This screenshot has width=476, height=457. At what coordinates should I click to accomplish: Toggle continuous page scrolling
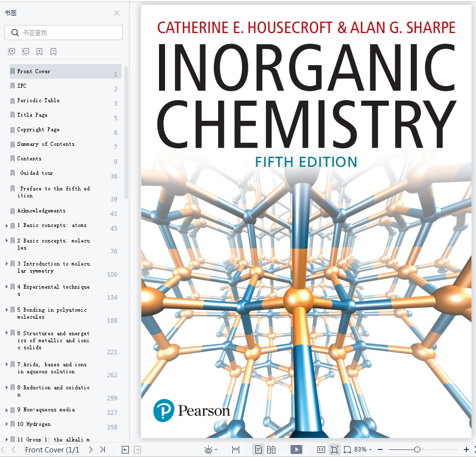(x=236, y=449)
